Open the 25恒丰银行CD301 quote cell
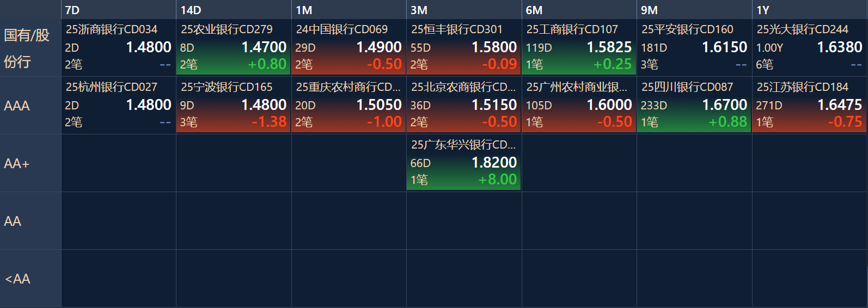Image resolution: width=868 pixels, height=308 pixels. [464, 47]
